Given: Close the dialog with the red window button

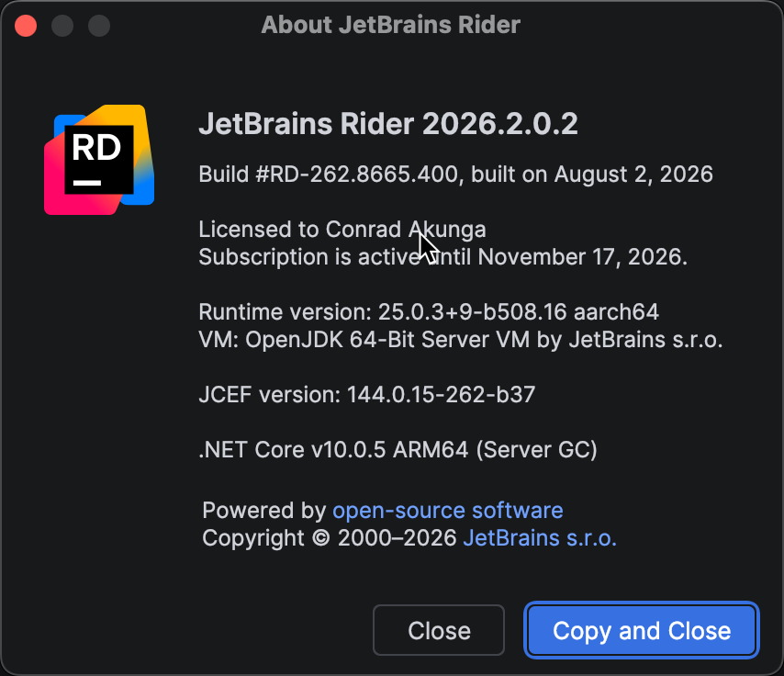Looking at the screenshot, I should pos(26,26).
